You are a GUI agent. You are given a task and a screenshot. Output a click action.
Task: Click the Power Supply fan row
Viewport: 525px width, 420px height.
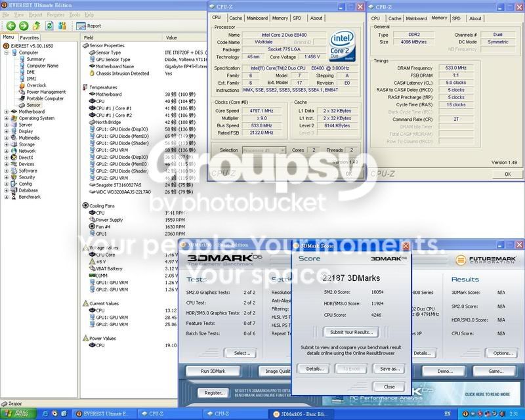pos(137,220)
